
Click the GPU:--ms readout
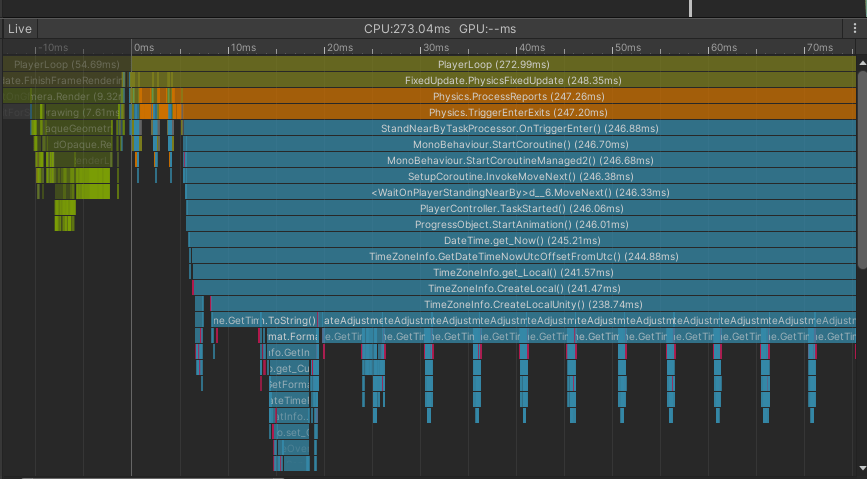point(488,29)
